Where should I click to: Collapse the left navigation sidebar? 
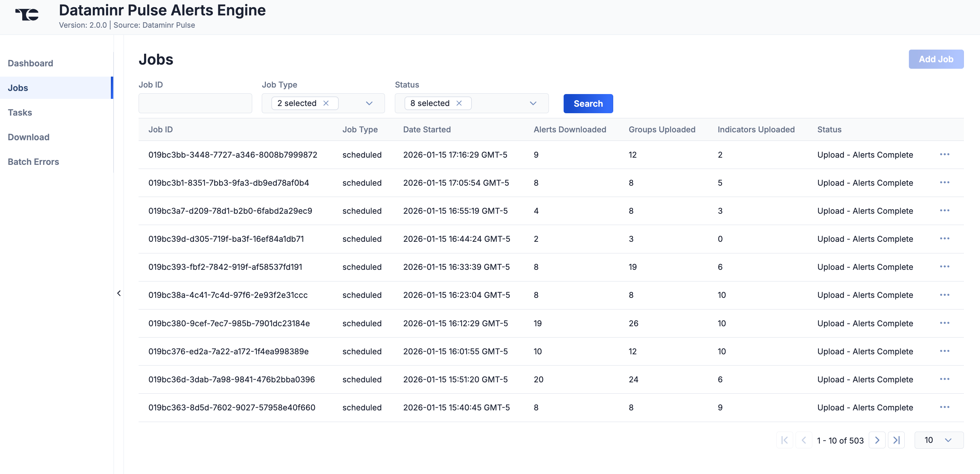119,293
